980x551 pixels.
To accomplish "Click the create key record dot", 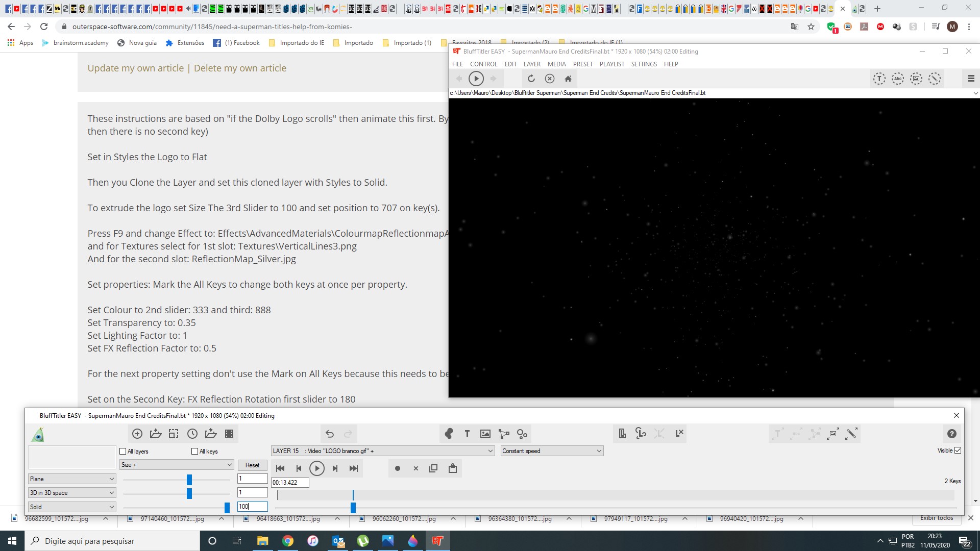I will point(398,468).
